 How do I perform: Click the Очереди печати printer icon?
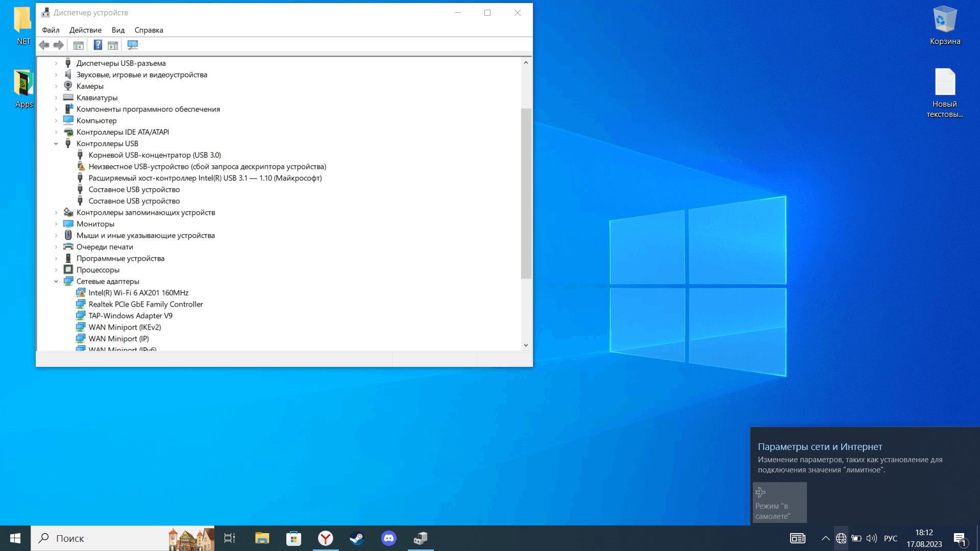(68, 247)
